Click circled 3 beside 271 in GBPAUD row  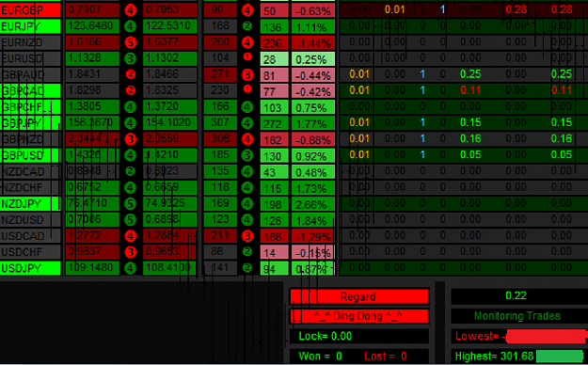(x=247, y=74)
